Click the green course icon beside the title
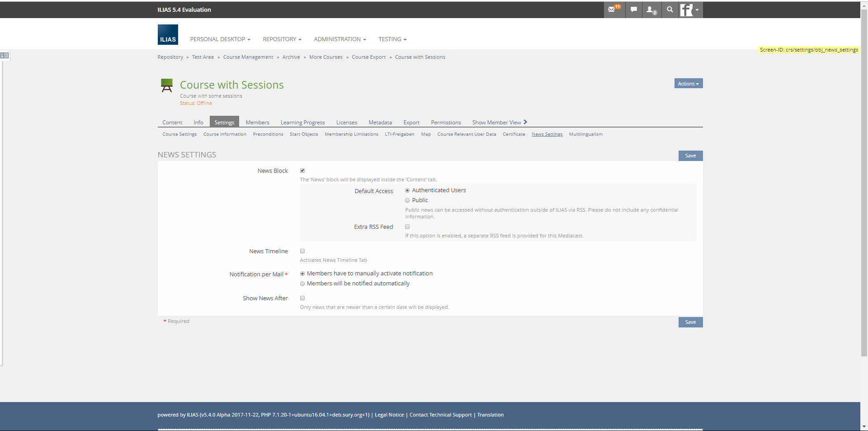868x431 pixels. click(x=167, y=85)
